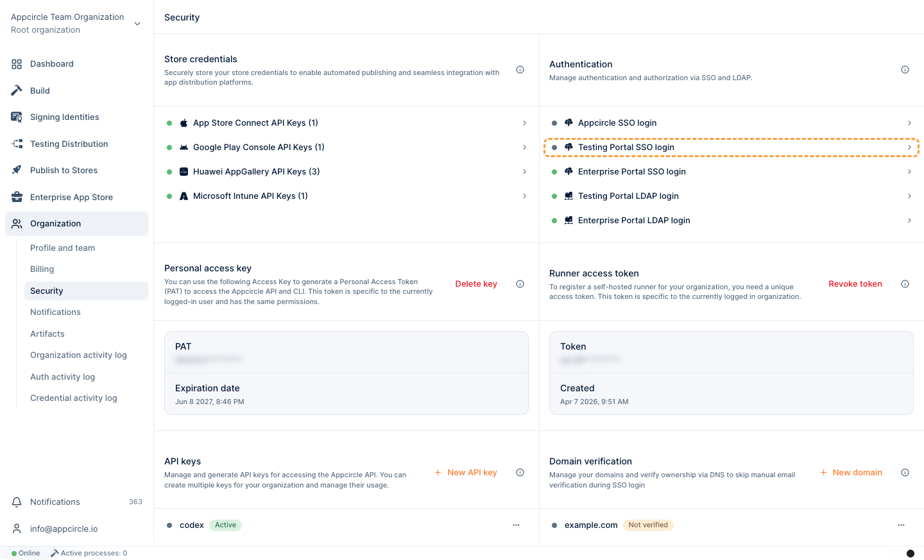Expand Google Play Console API Keys row
The image size is (924, 560).
coord(346,148)
